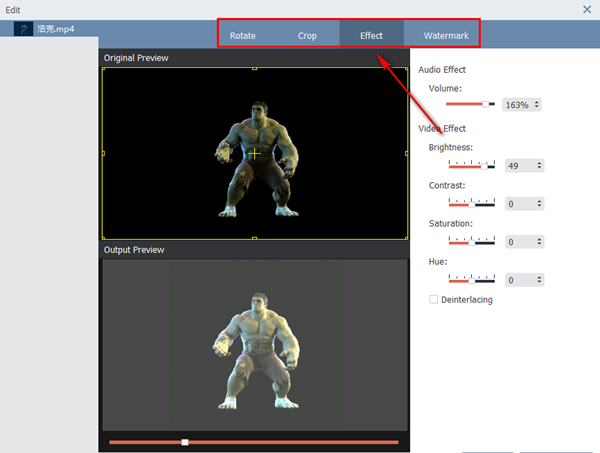Go to the Watermark tab
Viewport: 600px width, 453px height.
[x=446, y=36]
